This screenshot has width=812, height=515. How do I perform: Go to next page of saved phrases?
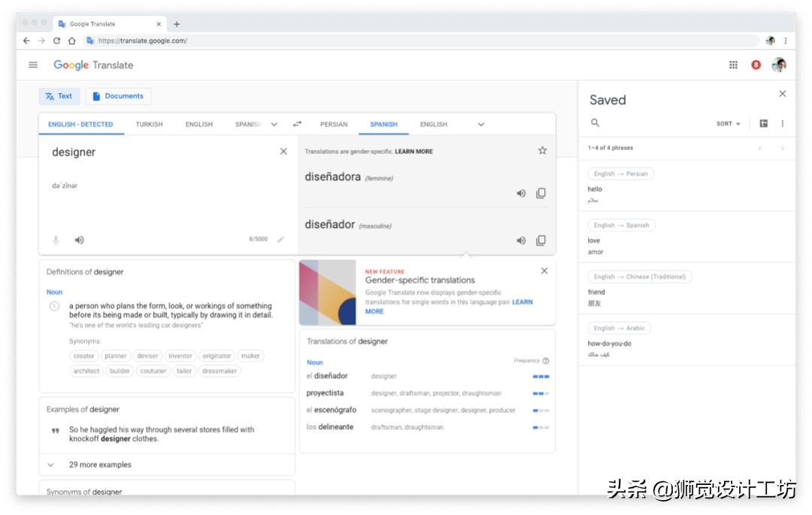click(x=782, y=148)
